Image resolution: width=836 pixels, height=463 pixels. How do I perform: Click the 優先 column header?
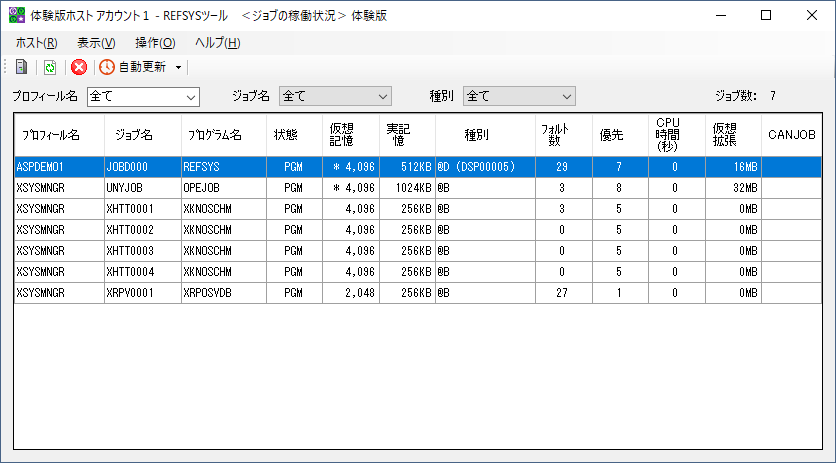pyautogui.click(x=620, y=135)
